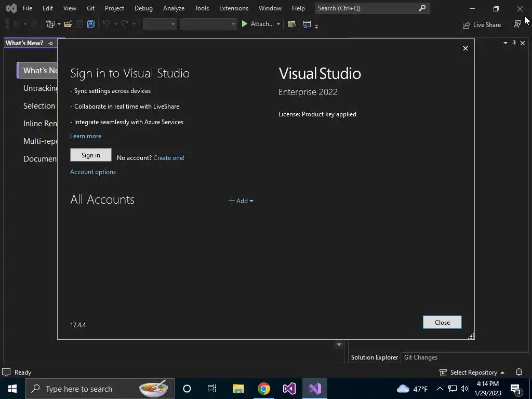Open the Help menu
Screen dimensions: 532x399
(x=298, y=8)
